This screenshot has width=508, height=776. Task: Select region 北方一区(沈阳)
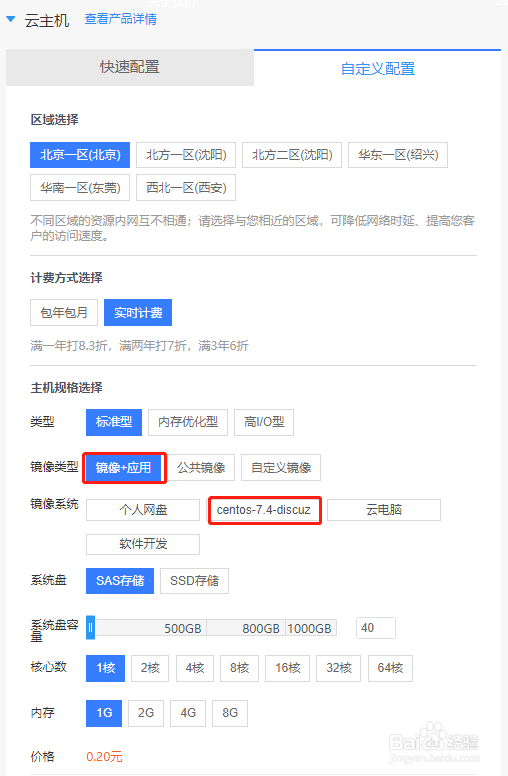186,155
